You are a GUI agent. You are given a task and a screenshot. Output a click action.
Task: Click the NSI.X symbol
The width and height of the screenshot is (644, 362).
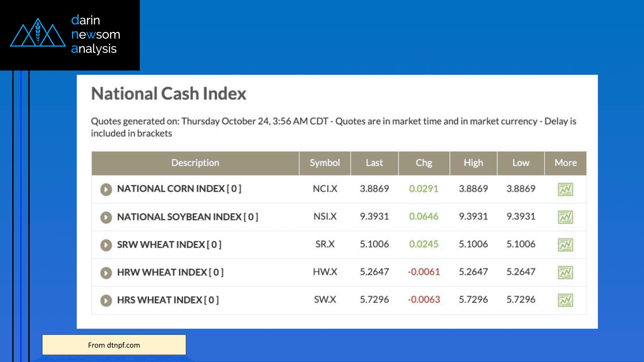click(x=325, y=216)
